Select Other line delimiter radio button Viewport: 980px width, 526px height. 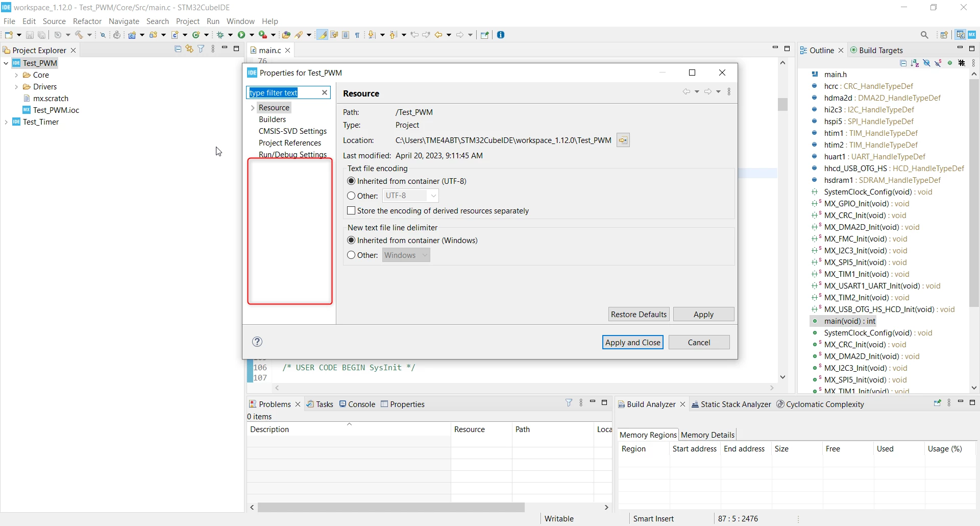click(x=351, y=255)
